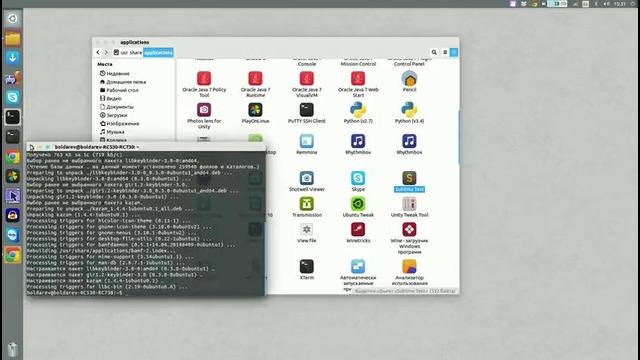Screen dimensions: 640x360
Task: Select Wine Windows program loader icon
Action: (x=409, y=229)
